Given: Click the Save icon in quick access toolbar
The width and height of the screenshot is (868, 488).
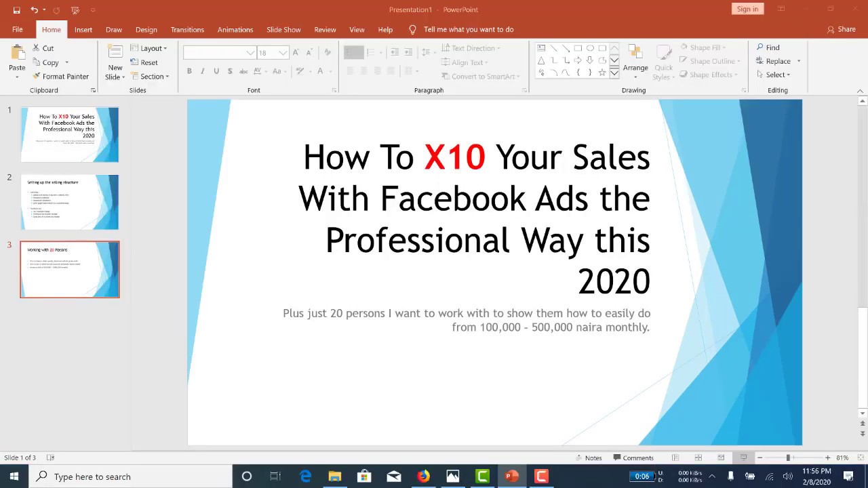Looking at the screenshot, I should pos(16,10).
